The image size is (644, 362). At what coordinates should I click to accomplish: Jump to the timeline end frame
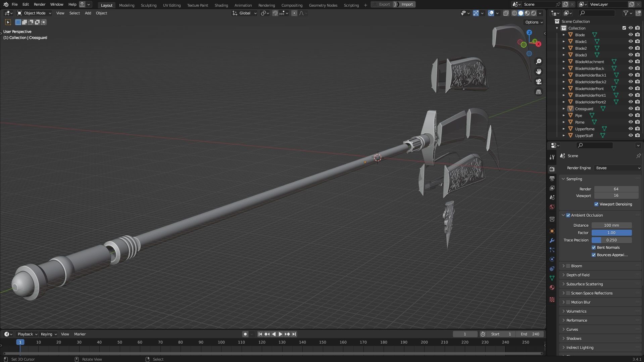[294, 334]
